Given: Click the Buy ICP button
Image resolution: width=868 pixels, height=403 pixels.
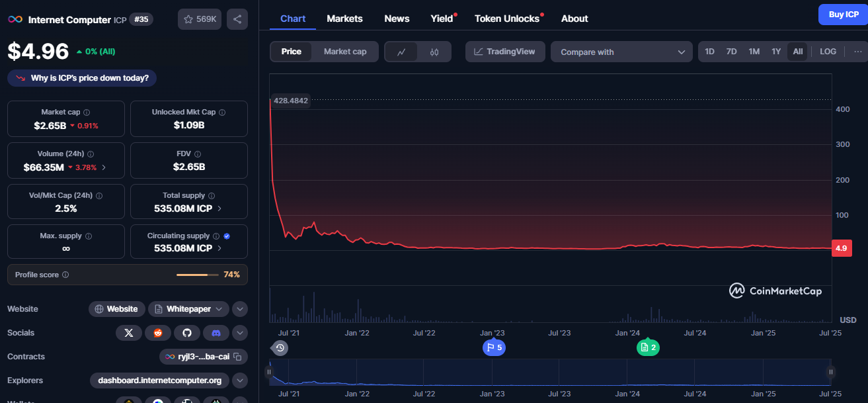Looking at the screenshot, I should [x=843, y=15].
